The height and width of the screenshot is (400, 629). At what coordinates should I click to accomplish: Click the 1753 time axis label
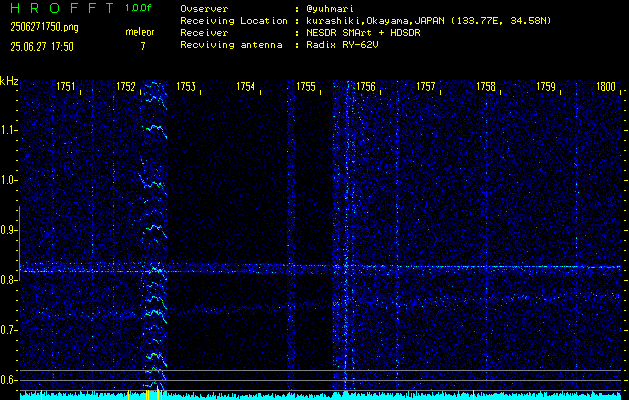(186, 86)
